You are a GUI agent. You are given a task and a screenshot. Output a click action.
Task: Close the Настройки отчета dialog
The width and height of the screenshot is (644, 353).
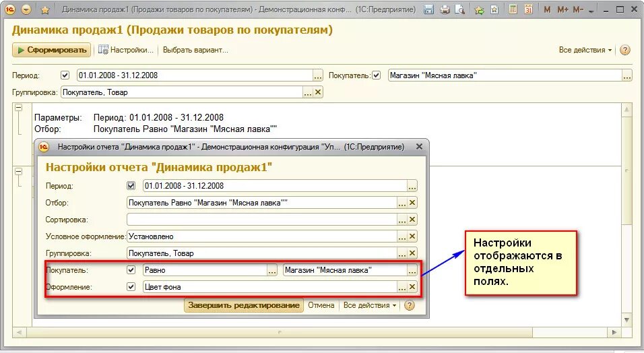tap(419, 146)
